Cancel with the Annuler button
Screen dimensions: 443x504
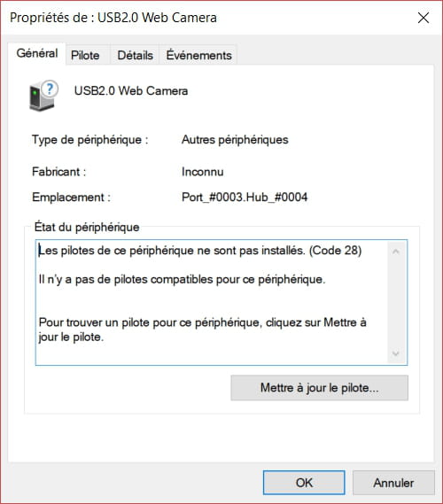coord(393,483)
